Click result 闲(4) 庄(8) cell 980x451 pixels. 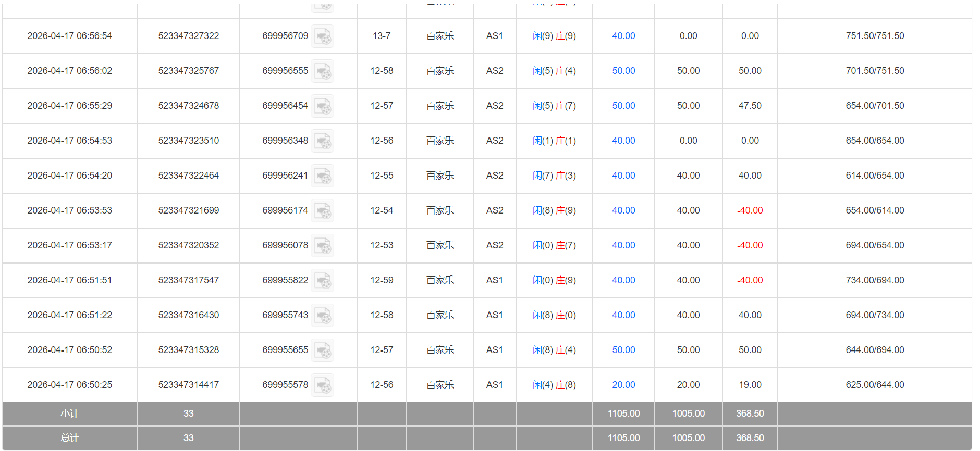coord(554,385)
